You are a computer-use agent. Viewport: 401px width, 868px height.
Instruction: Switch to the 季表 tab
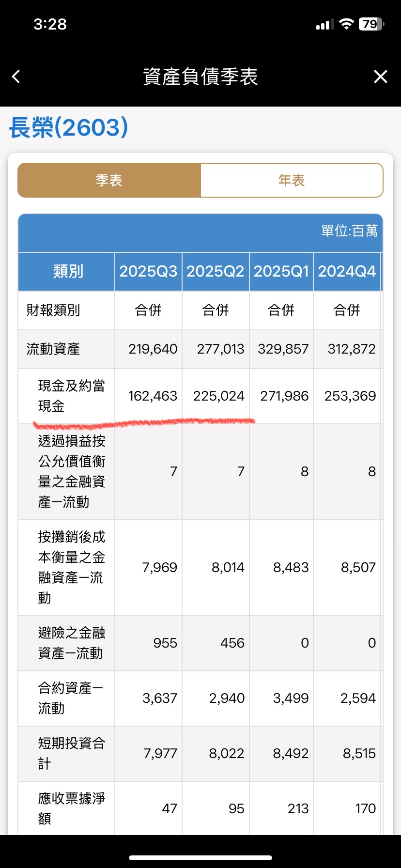(109, 180)
